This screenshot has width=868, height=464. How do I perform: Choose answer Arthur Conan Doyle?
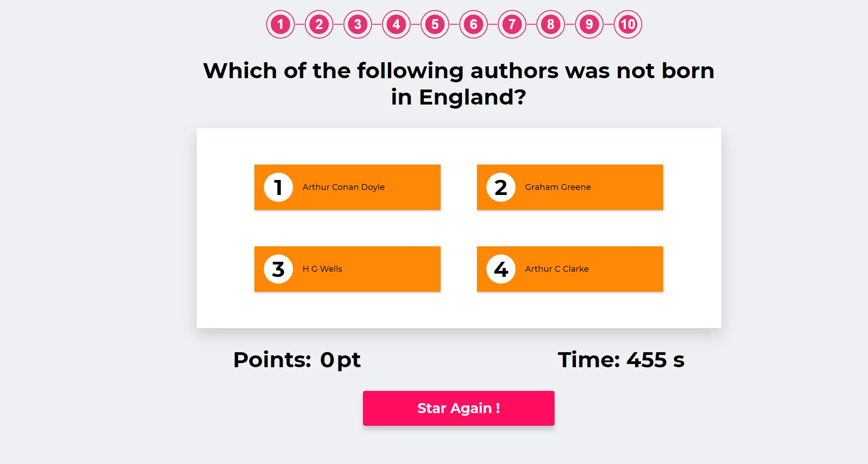click(347, 187)
